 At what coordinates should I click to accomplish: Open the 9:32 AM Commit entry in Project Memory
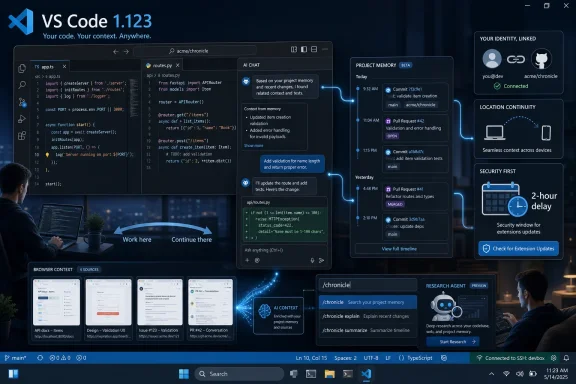click(x=415, y=97)
